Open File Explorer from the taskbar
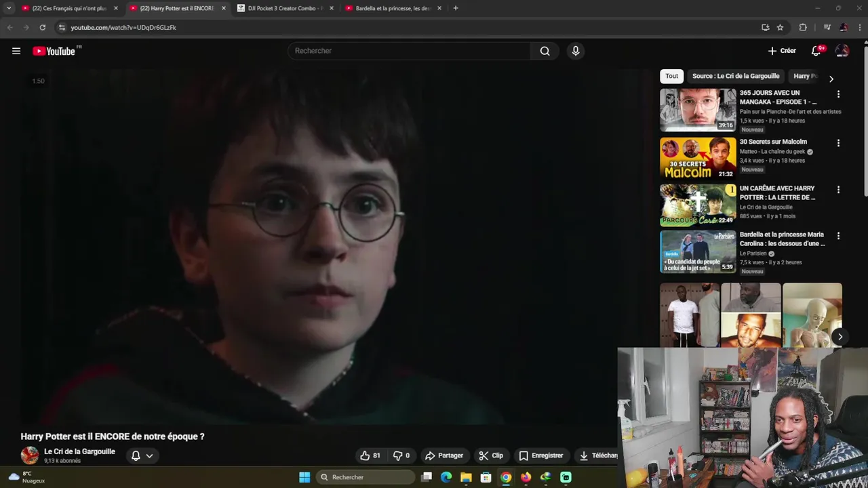This screenshot has height=488, width=868. (x=466, y=477)
